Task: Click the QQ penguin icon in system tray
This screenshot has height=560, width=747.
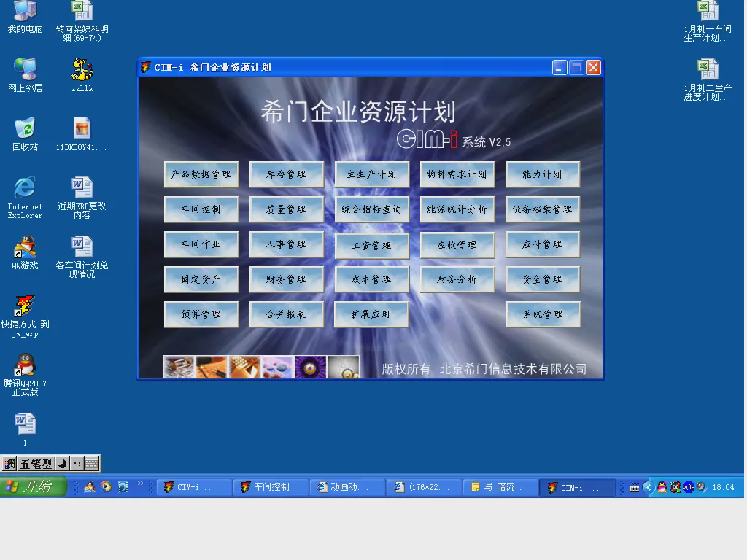Action: 662,487
